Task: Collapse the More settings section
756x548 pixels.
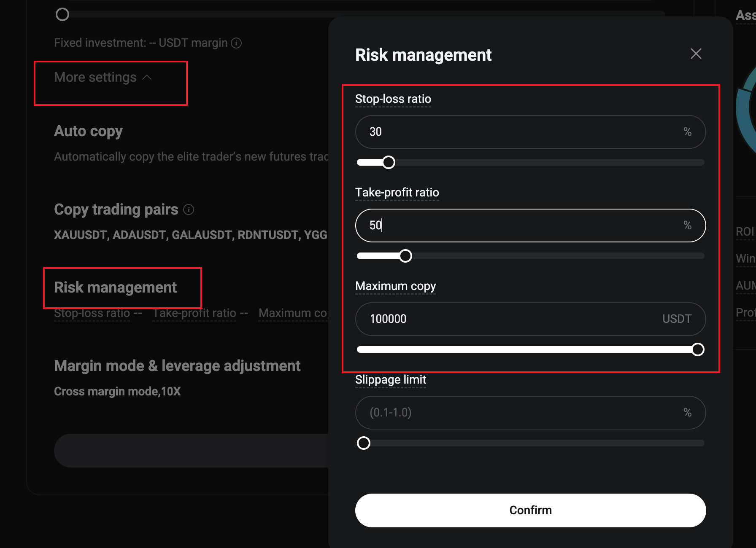Action: pos(103,78)
